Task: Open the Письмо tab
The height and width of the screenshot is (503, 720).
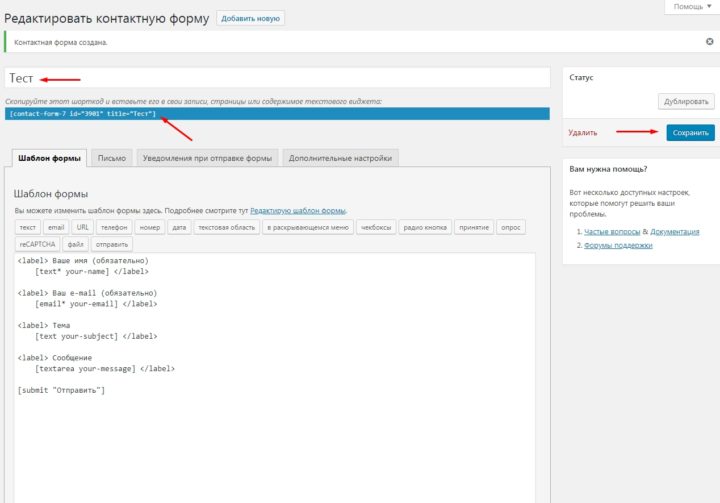Action: tap(112, 158)
